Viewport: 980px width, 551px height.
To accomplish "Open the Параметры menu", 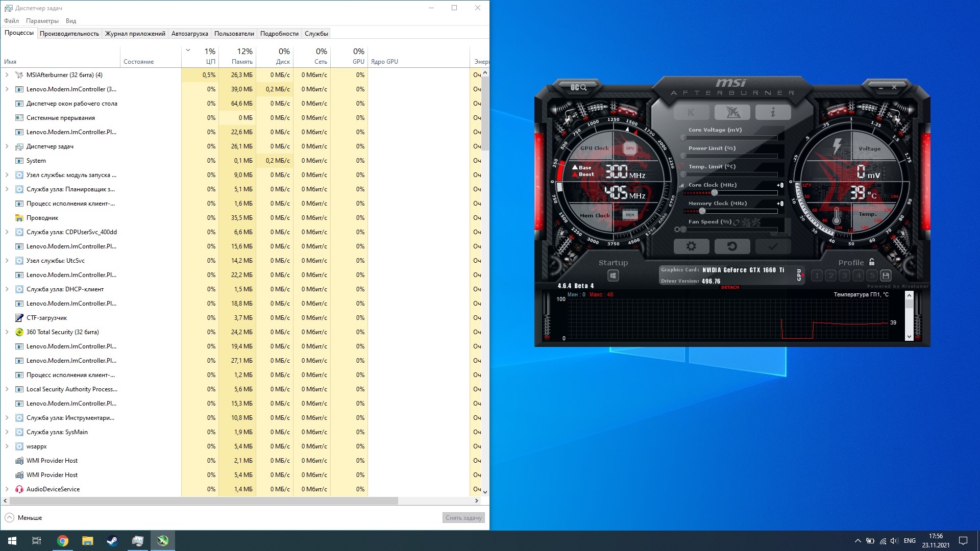I will (42, 21).
